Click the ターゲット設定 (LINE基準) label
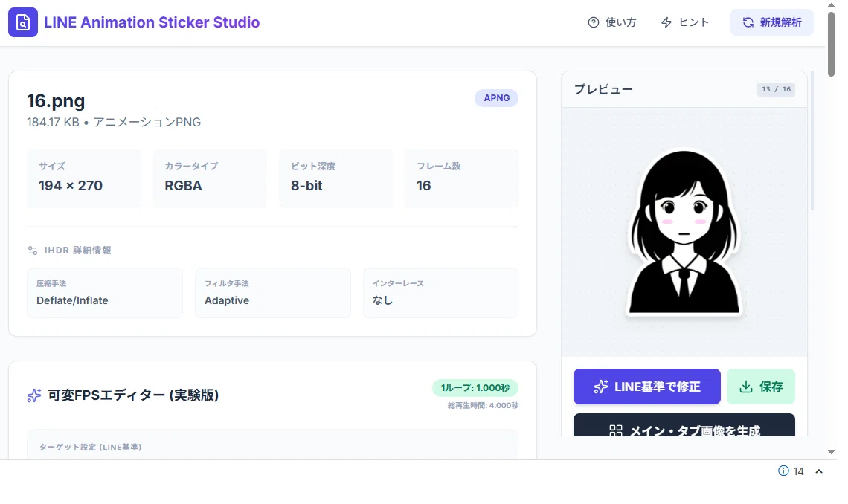The height and width of the screenshot is (504, 848). coord(90,447)
